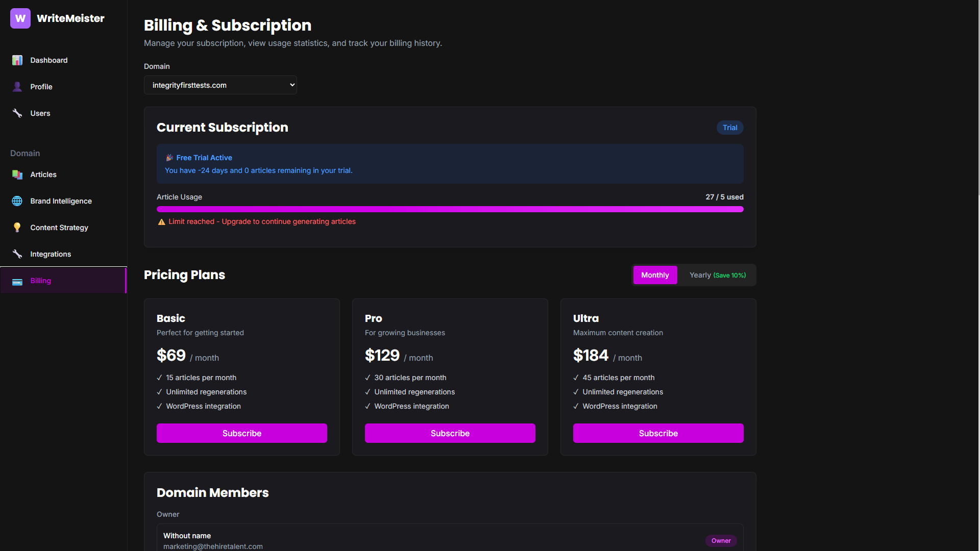Subscribe to the Ultra plan
Image resolution: width=980 pixels, height=551 pixels.
(x=658, y=433)
